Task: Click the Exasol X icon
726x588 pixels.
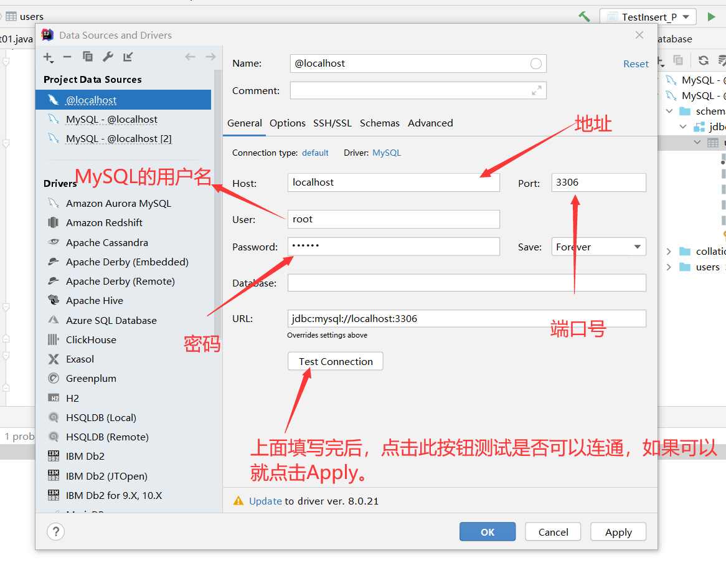Action: (54, 359)
